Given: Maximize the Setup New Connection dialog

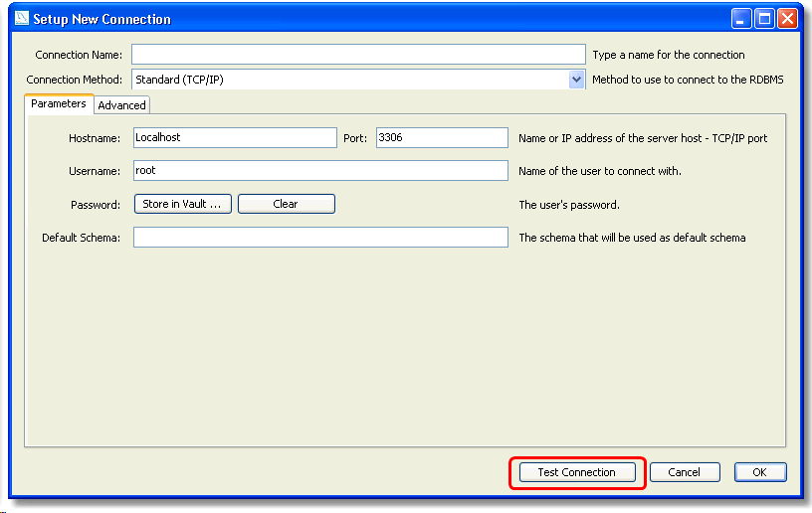Looking at the screenshot, I should coord(765,19).
